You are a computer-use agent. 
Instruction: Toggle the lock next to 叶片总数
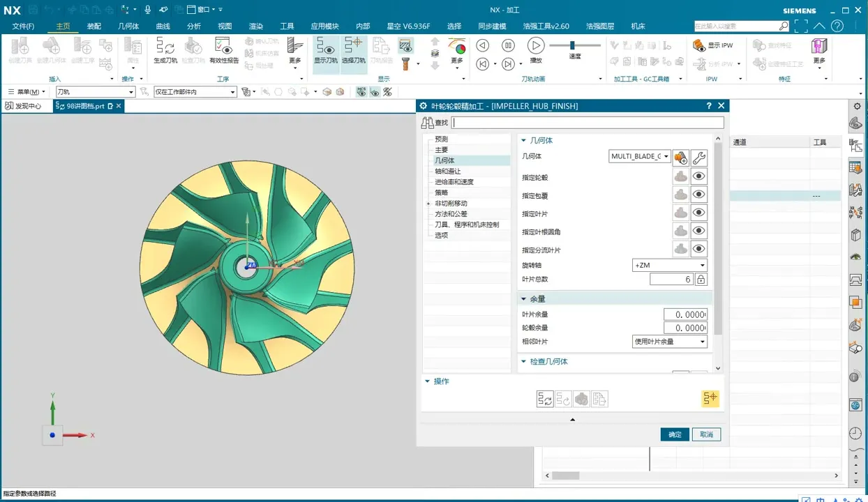tap(701, 280)
